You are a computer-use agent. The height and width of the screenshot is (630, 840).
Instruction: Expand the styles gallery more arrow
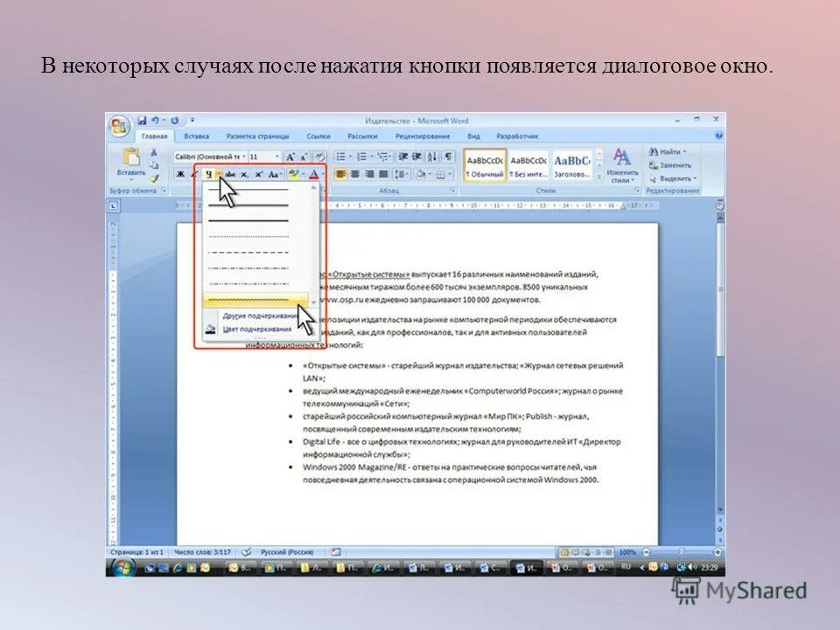point(598,178)
